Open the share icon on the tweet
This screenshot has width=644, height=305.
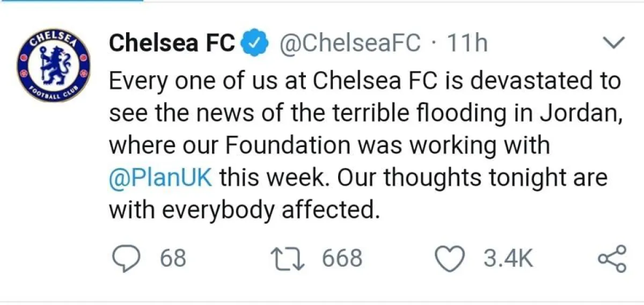coord(612,259)
